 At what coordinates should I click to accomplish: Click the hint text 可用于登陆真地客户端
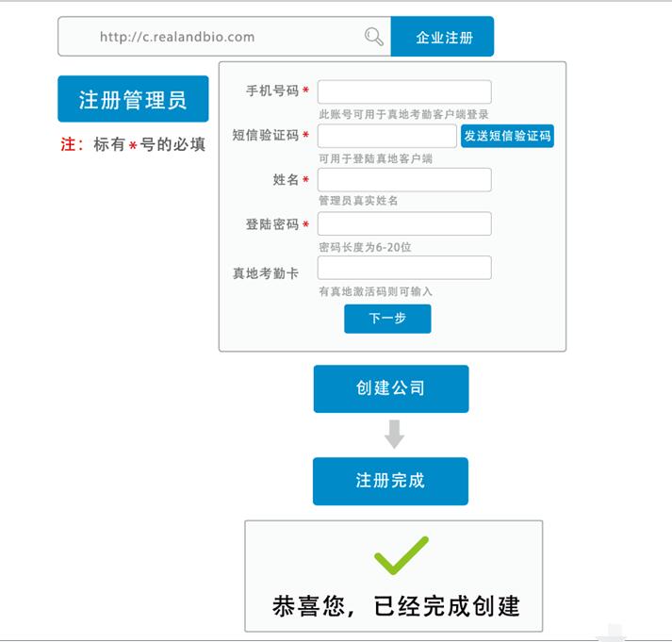click(x=375, y=159)
